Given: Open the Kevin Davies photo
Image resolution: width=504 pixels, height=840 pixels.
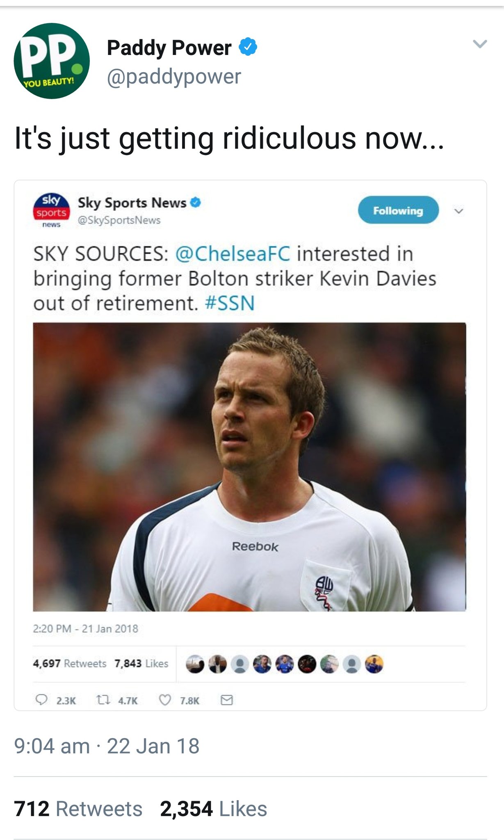Looking at the screenshot, I should pyautogui.click(x=249, y=467).
